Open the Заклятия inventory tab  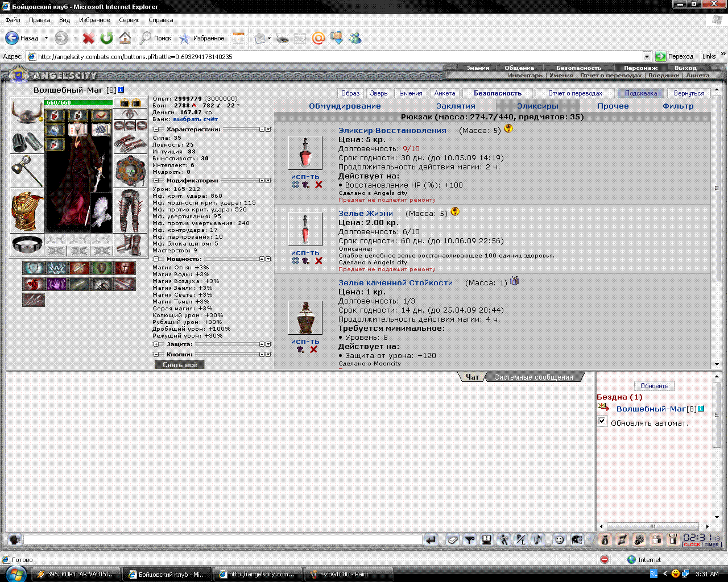[456, 106]
